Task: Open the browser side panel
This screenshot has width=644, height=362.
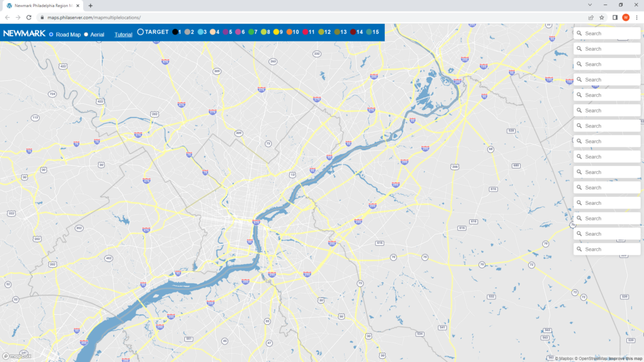Action: (614, 18)
